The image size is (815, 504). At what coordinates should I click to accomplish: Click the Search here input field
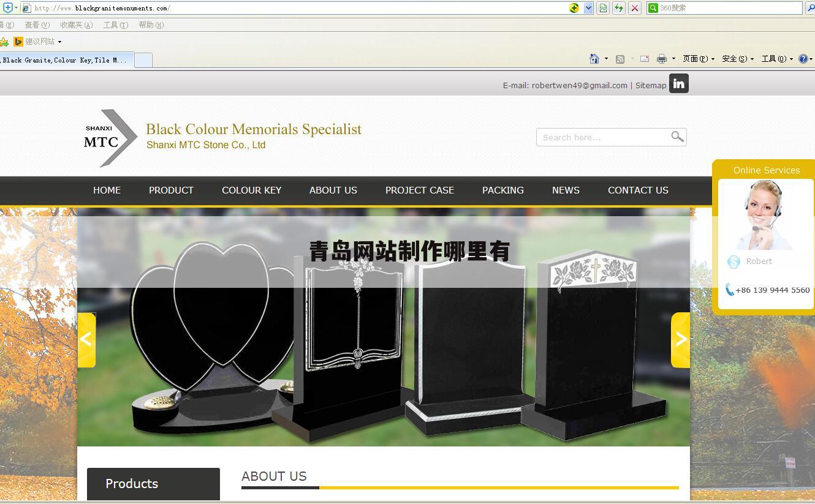(604, 137)
